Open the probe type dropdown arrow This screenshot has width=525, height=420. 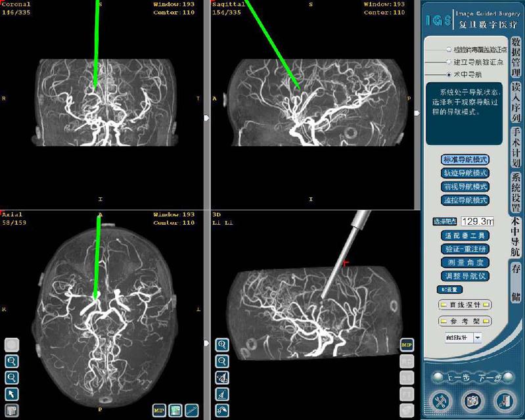click(478, 337)
